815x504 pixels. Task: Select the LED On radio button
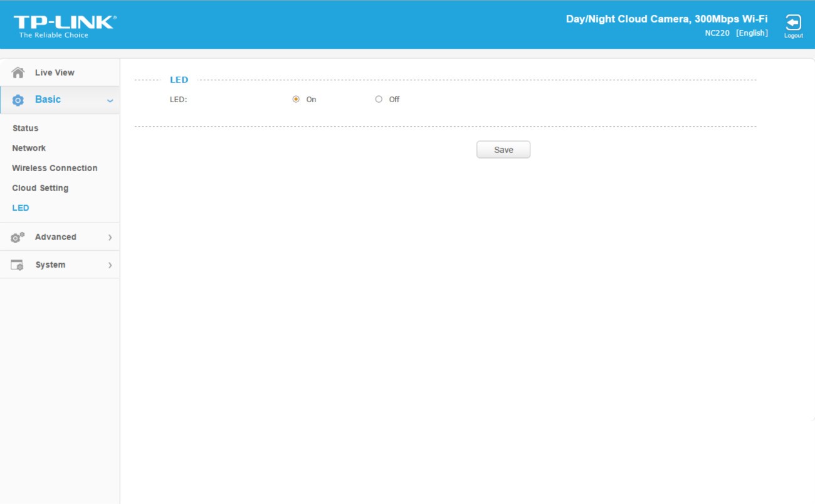pos(296,99)
